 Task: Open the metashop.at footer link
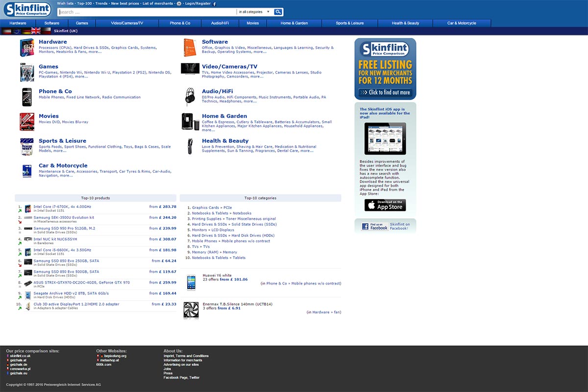(110, 360)
